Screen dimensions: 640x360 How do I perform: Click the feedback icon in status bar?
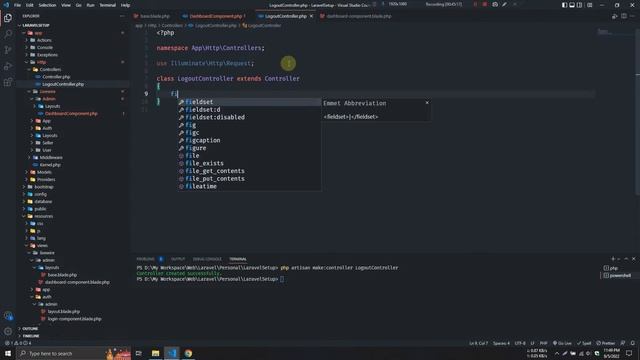623,343
